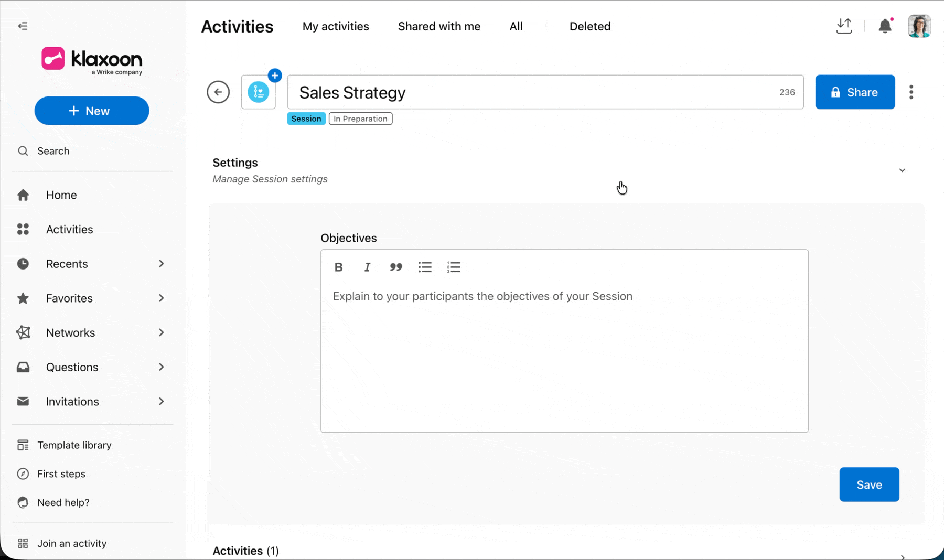Click the Session tag

click(306, 119)
